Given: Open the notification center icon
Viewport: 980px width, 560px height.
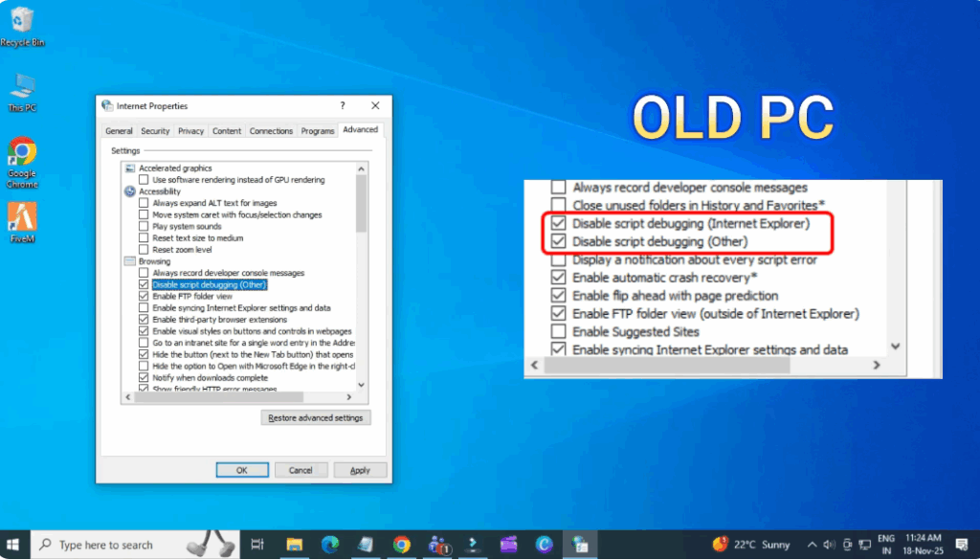Looking at the screenshot, I should (x=962, y=545).
